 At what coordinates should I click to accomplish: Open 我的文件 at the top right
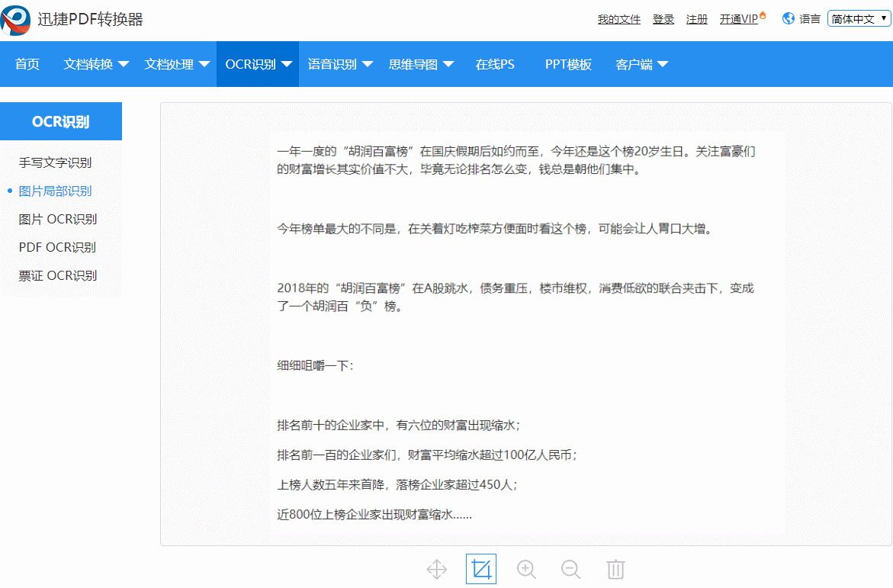pyautogui.click(x=618, y=18)
